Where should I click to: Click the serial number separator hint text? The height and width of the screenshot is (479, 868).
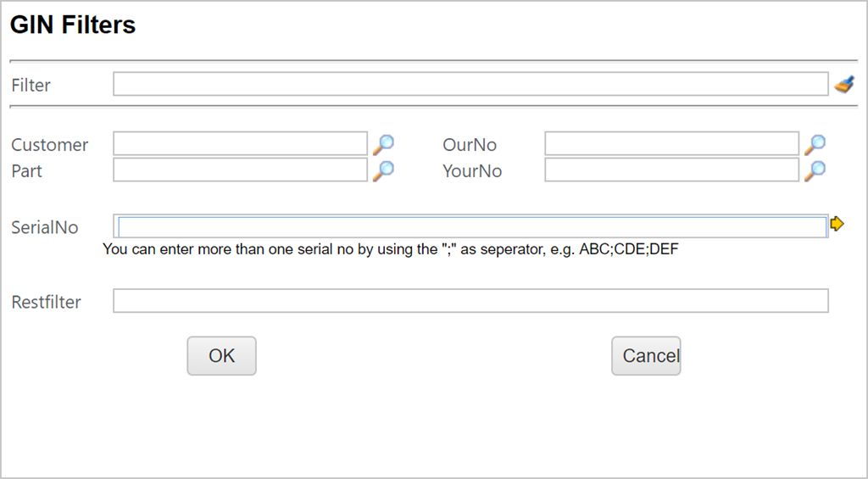(390, 250)
